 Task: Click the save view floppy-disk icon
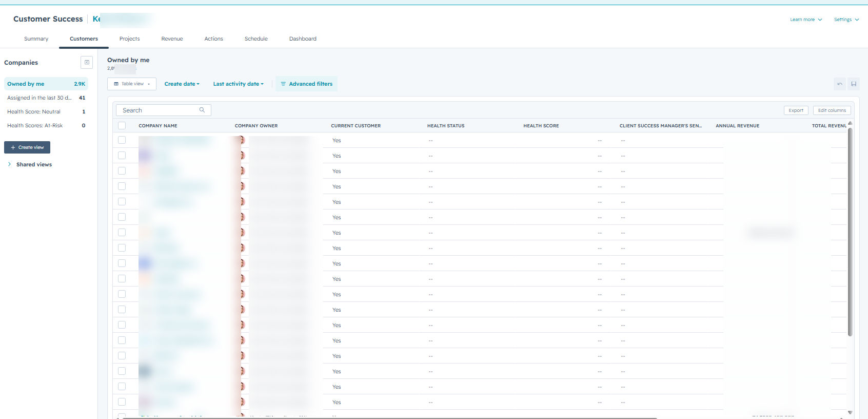point(854,84)
